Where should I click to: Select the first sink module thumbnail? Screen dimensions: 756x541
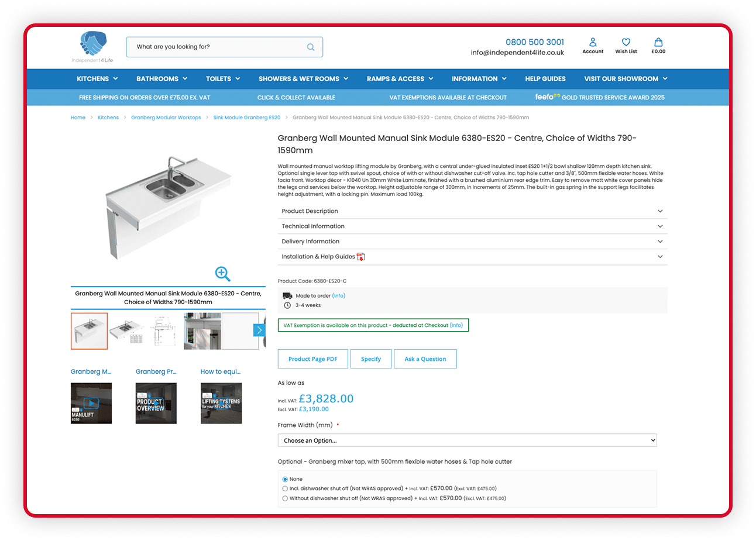pyautogui.click(x=90, y=331)
